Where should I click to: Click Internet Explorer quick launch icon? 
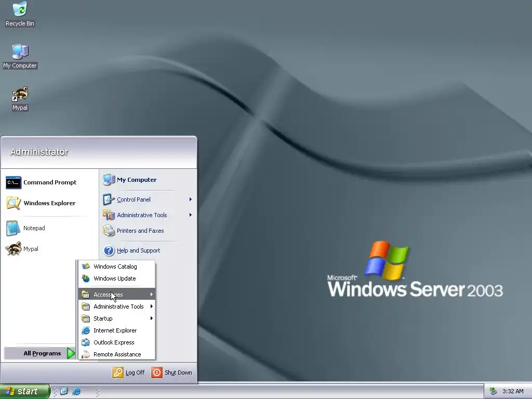click(76, 391)
